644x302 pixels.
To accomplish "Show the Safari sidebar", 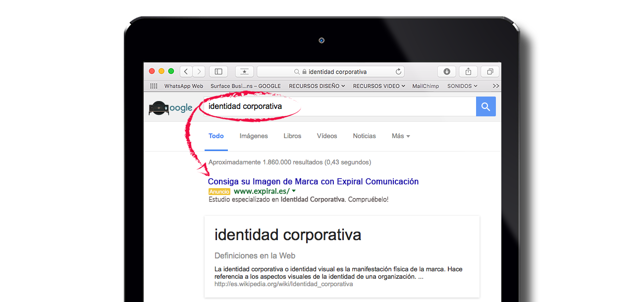I will point(218,71).
